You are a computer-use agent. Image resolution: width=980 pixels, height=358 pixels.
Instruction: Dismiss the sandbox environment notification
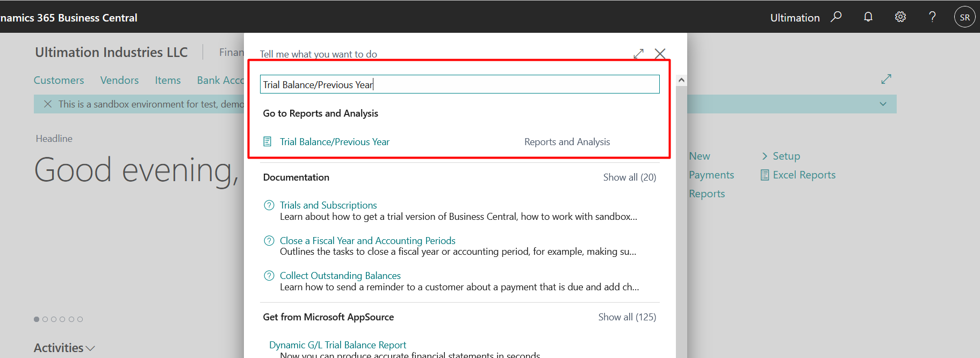click(48, 104)
